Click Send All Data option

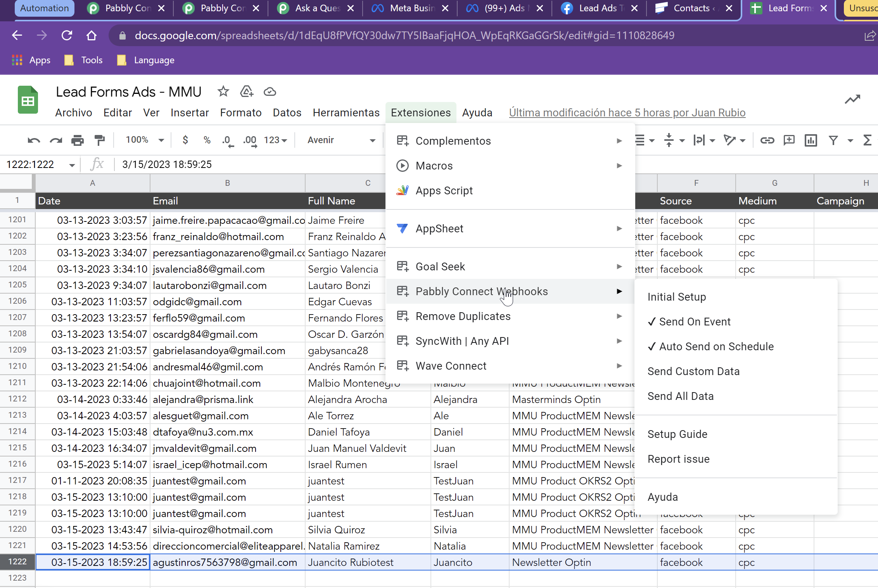coord(736,396)
